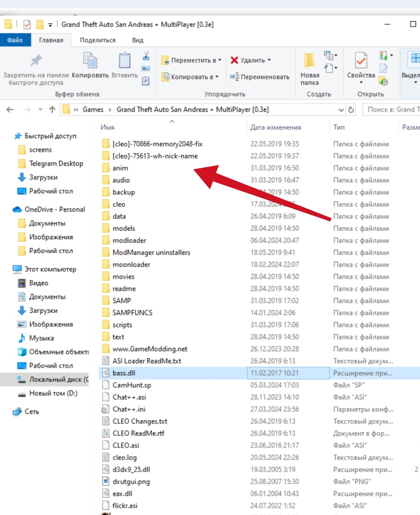Open the Share ribbon tab
Screen dimensions: 420x515
pos(98,40)
